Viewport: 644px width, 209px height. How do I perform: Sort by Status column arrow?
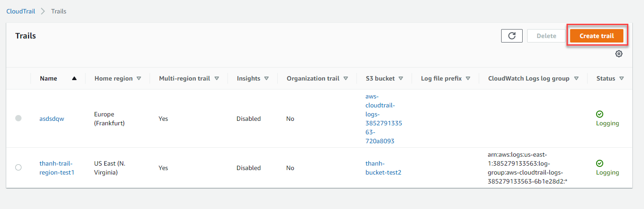(621, 78)
